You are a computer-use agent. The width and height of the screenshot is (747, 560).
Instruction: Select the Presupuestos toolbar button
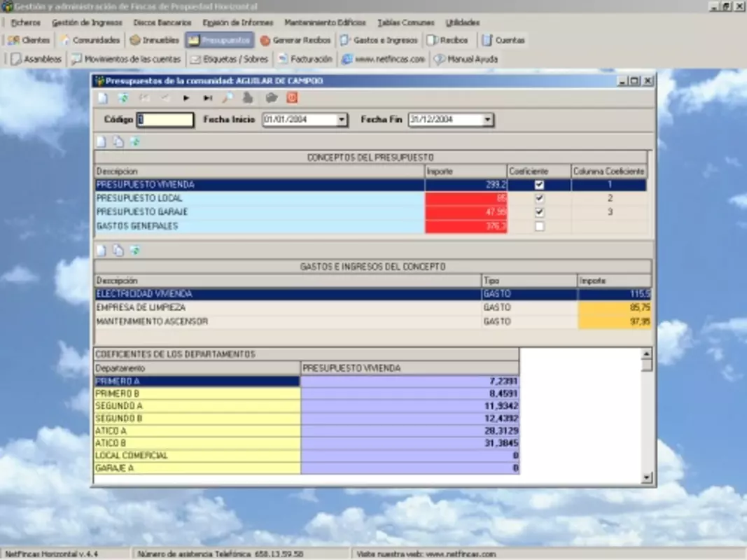coord(220,41)
